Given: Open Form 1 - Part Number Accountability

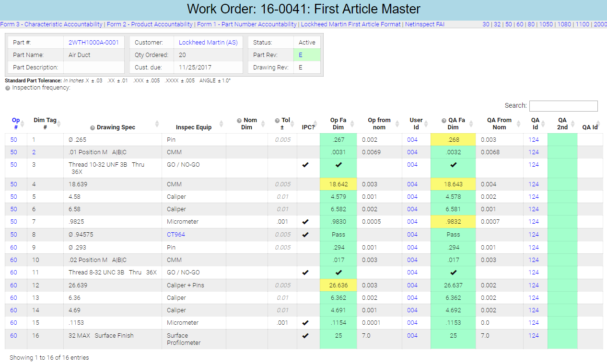Looking at the screenshot, I should 247,24.
